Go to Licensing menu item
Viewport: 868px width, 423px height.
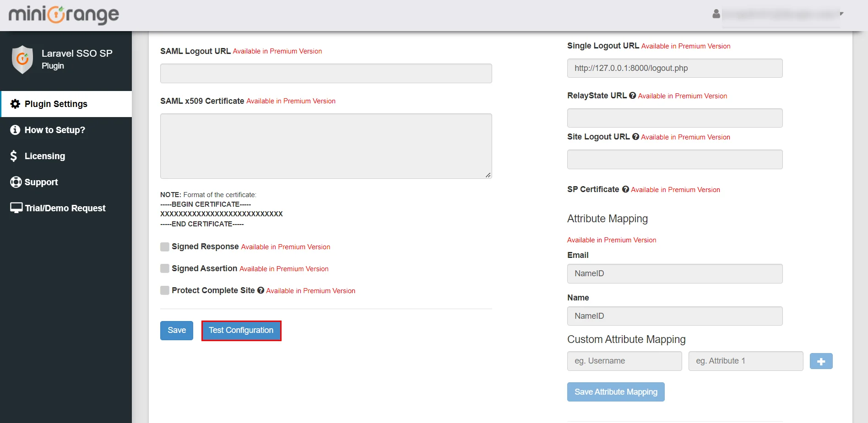(66, 156)
